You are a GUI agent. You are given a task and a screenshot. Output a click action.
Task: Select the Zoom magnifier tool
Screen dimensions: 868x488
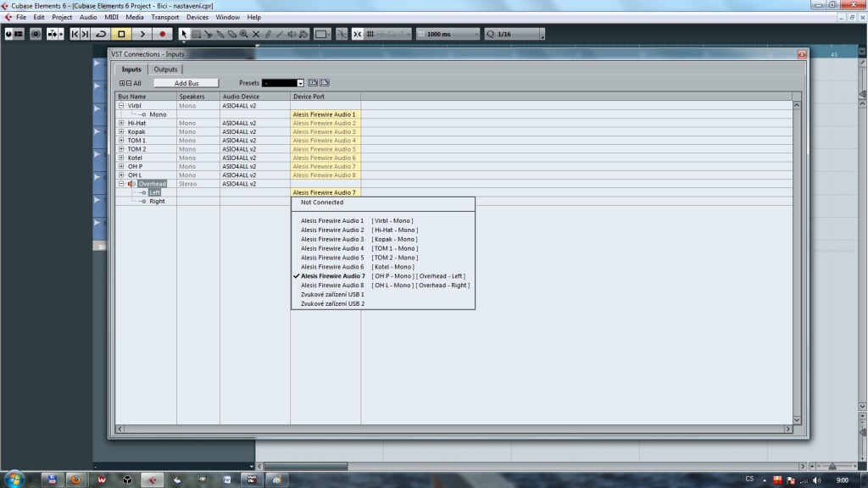(x=244, y=34)
